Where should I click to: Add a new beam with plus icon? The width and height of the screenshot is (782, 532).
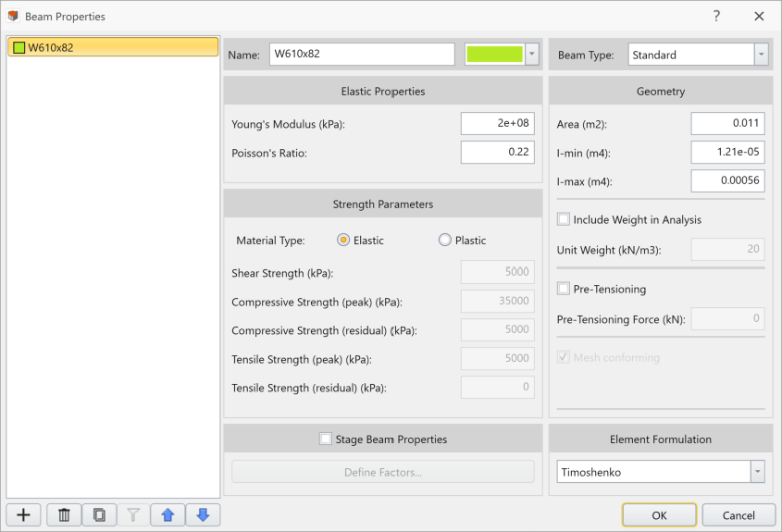click(x=23, y=514)
